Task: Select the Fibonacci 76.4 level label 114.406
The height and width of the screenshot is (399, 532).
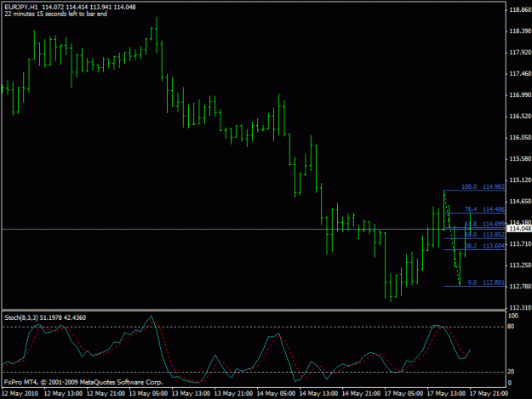Action: click(484, 209)
